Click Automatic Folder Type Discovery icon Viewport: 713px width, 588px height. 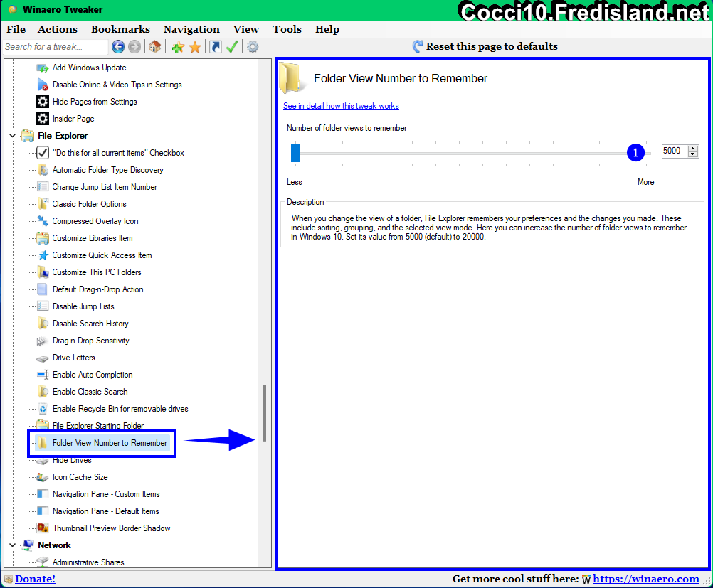(x=43, y=170)
